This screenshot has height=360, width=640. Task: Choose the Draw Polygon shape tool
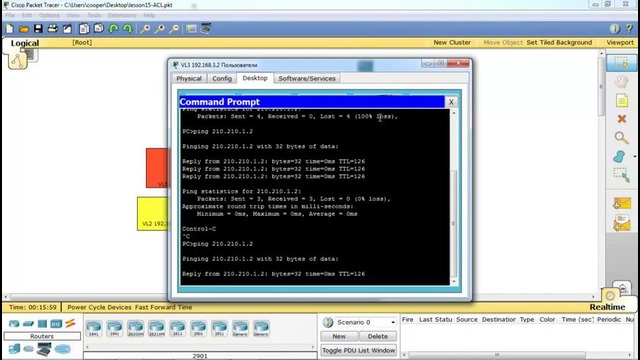pyautogui.click(x=619, y=156)
